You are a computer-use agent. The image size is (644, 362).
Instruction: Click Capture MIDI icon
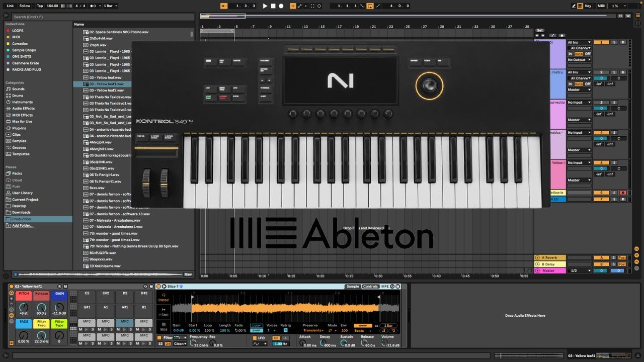[312, 6]
